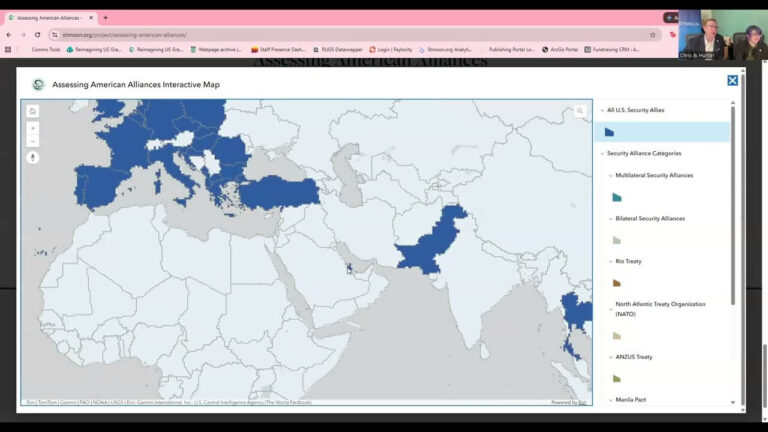Collapse the Multilateral Security Alliances section
This screenshot has width=768, height=432.
(611, 175)
